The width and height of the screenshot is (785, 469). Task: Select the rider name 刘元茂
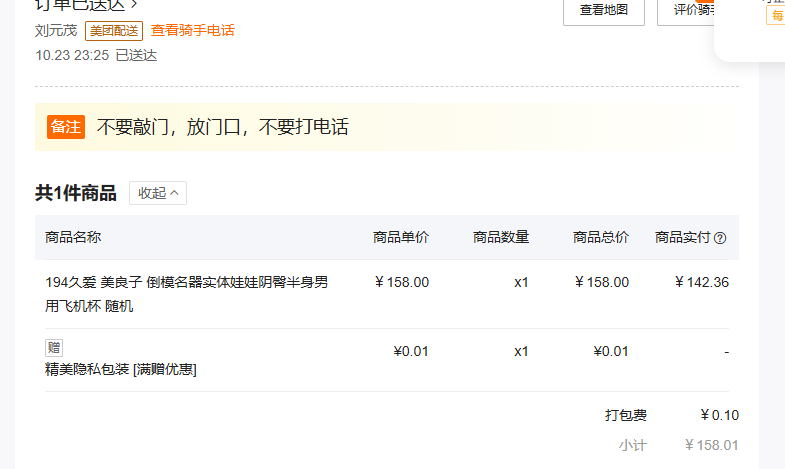click(56, 30)
